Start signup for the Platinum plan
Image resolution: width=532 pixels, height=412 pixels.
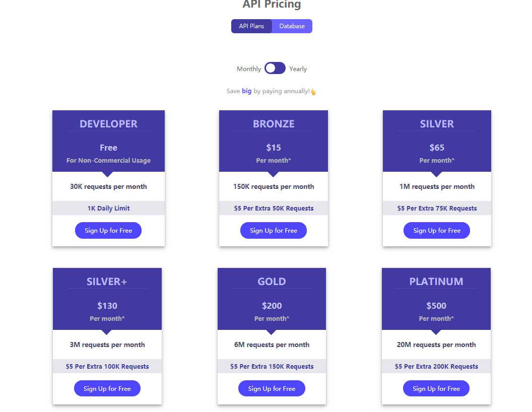point(436,389)
